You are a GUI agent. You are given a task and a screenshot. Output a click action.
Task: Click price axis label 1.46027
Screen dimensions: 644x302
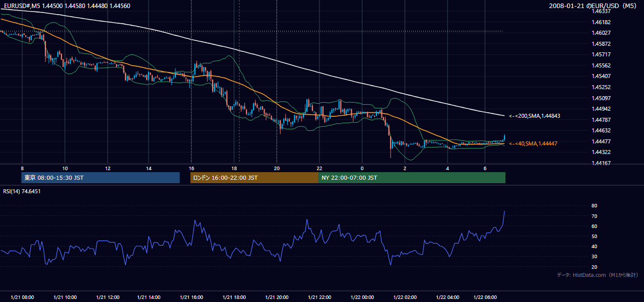(601, 33)
